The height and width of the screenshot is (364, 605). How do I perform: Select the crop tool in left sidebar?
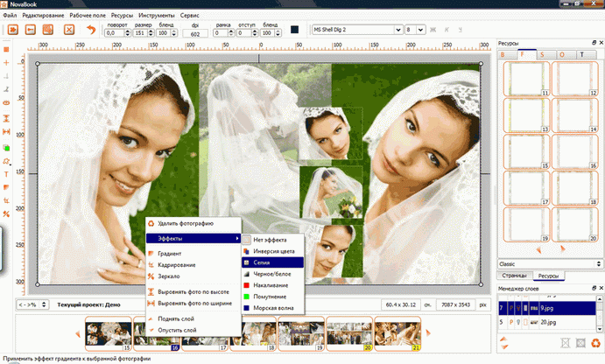point(6,200)
